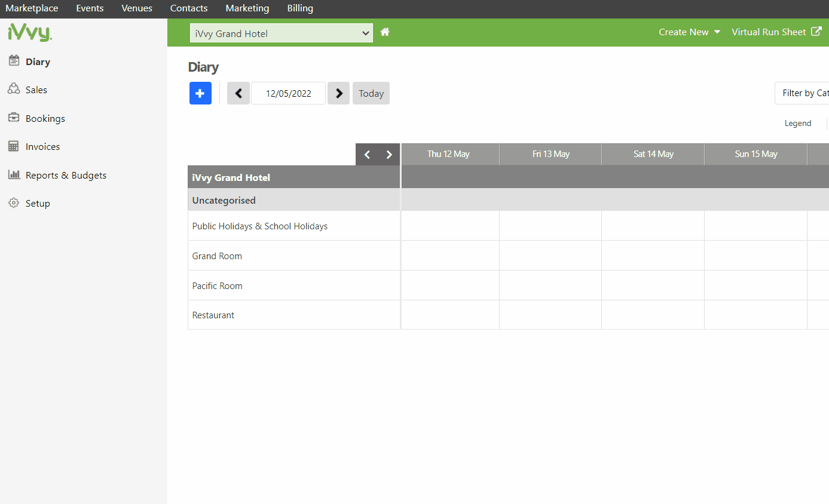Click the date field showing 12/05/2022
Image resolution: width=829 pixels, height=504 pixels.
289,93
